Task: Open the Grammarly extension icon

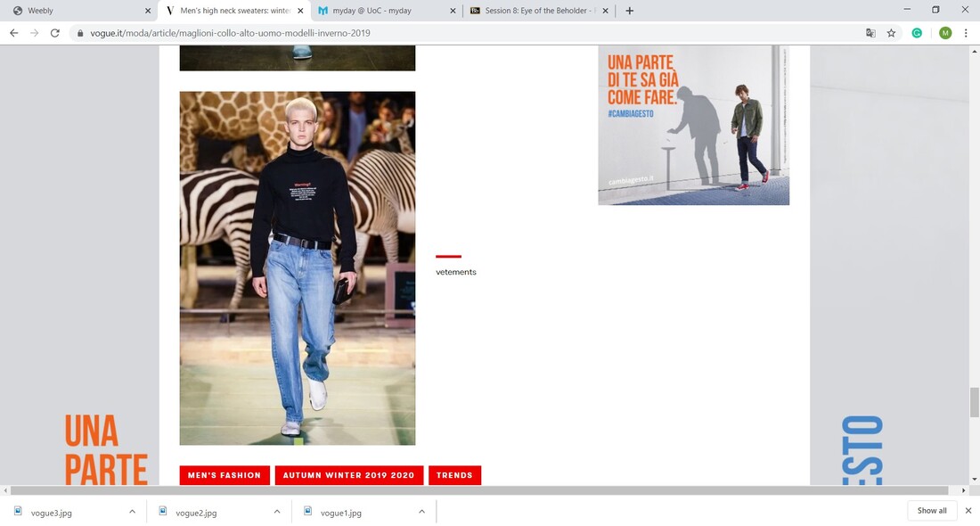Action: 917,33
